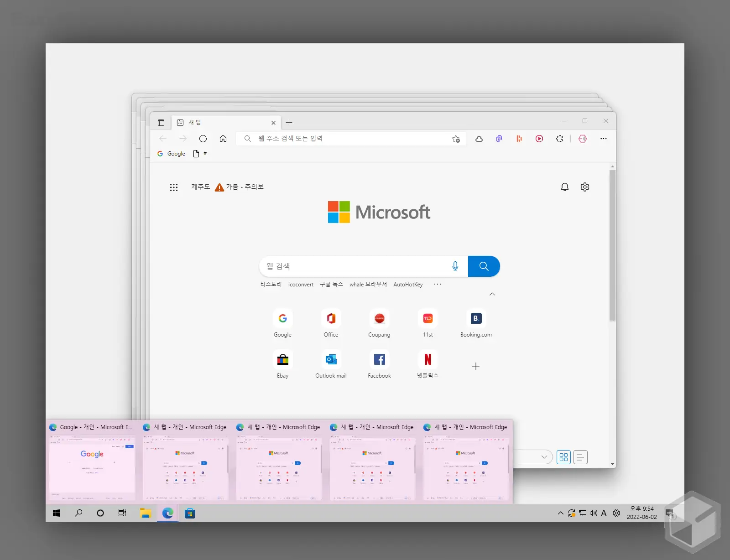730x560 pixels.
Task: Open notifications bell on new tab page
Action: 565,187
